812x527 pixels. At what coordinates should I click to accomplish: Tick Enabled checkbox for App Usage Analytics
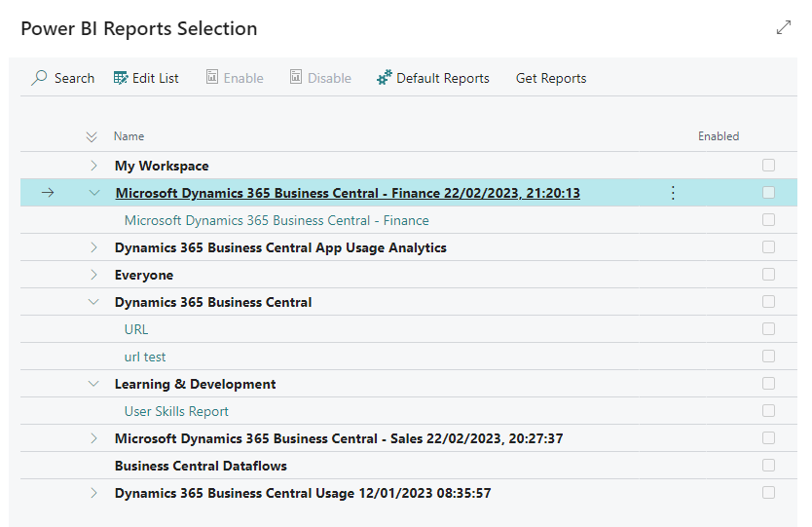click(x=768, y=247)
